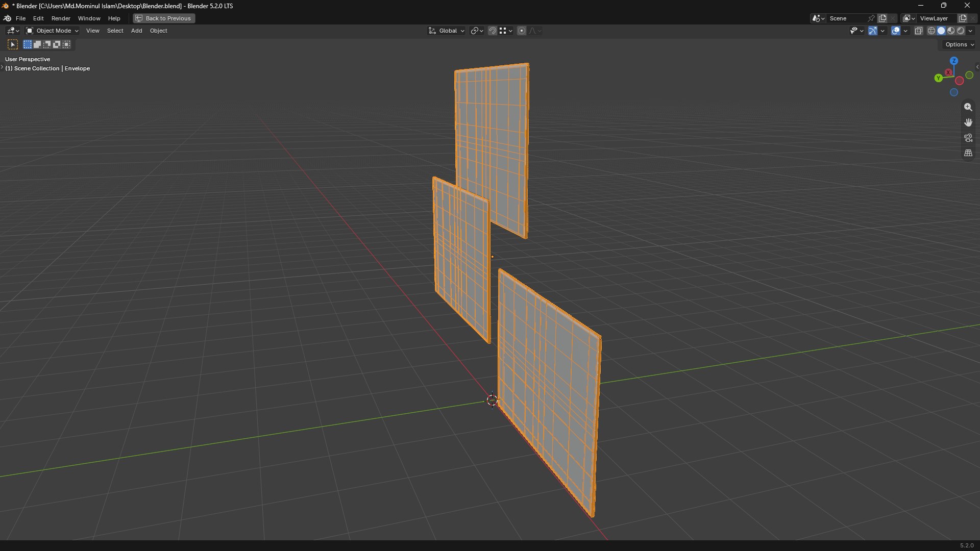Switch to rendered viewport shading
Screen dimensions: 980x551
click(x=961, y=31)
